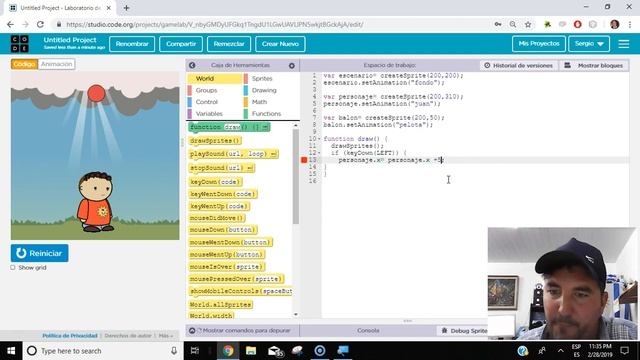Open Chrome profile avatar
The width and height of the screenshot is (640, 360).
pos(614,24)
